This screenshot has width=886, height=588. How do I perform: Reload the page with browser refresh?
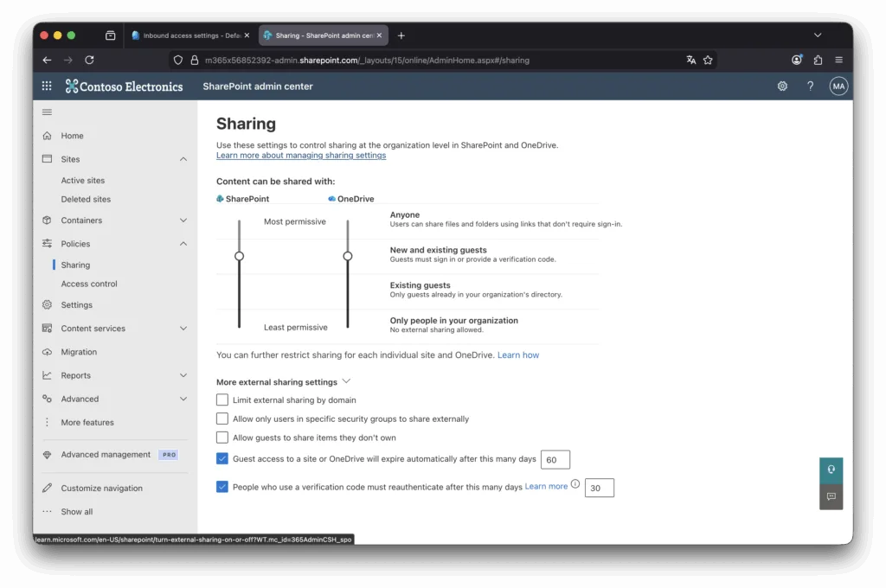point(89,60)
